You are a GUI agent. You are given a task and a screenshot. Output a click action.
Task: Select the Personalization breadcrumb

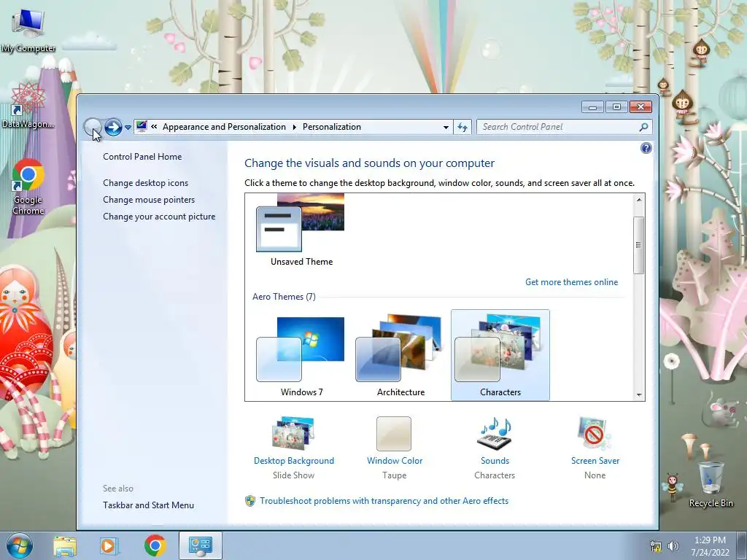332,127
